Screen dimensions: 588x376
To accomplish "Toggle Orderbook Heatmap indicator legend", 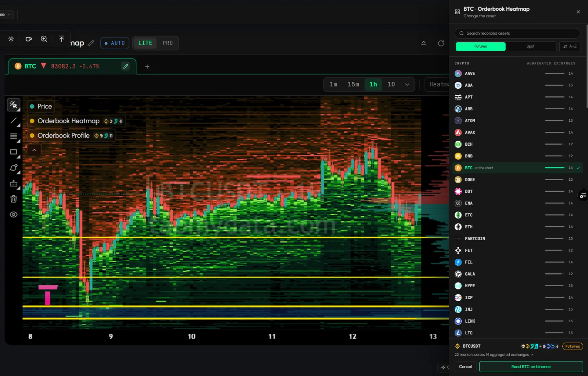I will tap(76, 121).
